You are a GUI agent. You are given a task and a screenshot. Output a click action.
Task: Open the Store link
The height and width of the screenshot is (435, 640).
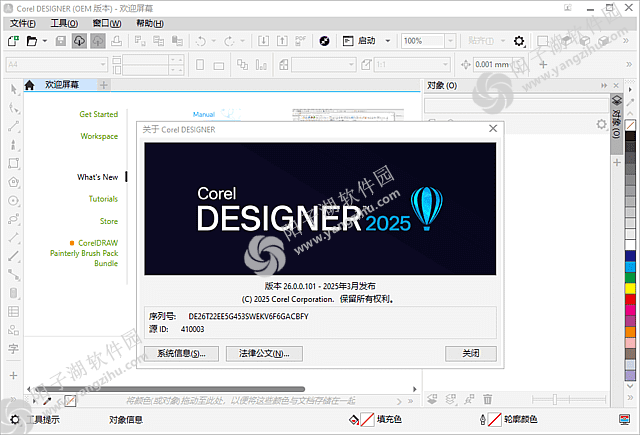[109, 221]
